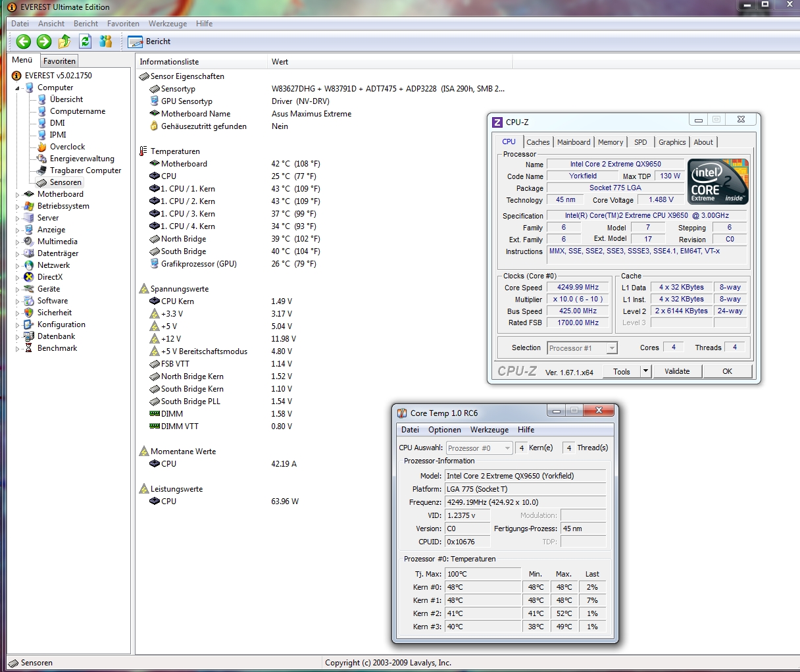Click the green forward arrow toolbar icon
This screenshot has height=672, width=800.
click(44, 41)
